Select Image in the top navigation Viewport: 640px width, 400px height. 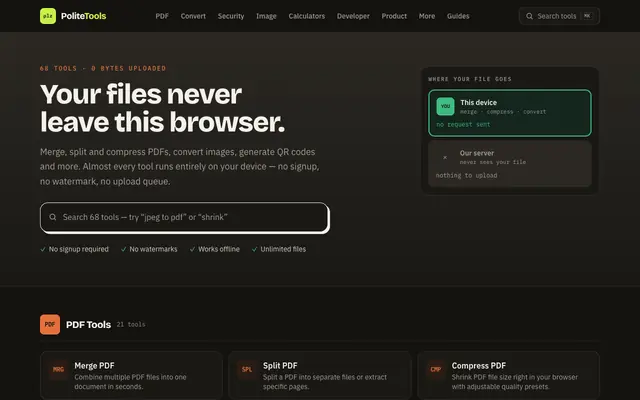266,16
